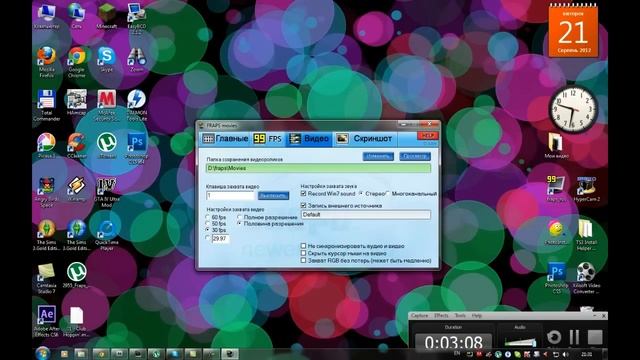
Task: Click the Изменить folder button
Action: point(378,156)
